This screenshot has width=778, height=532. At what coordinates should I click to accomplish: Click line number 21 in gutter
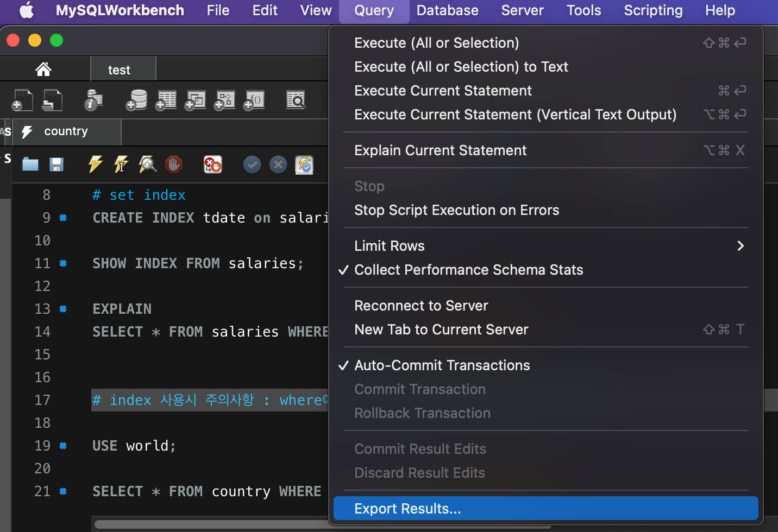[x=42, y=491]
